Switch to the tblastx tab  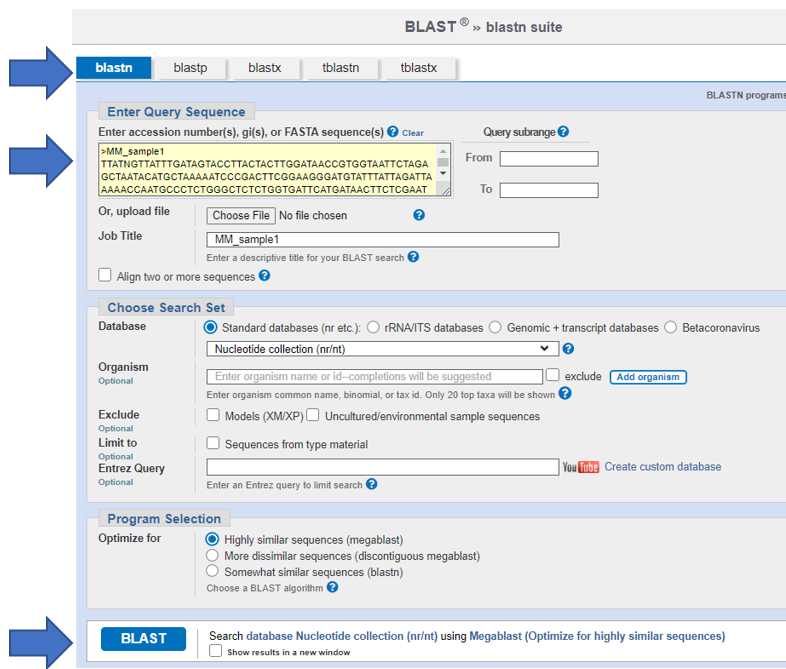[419, 68]
